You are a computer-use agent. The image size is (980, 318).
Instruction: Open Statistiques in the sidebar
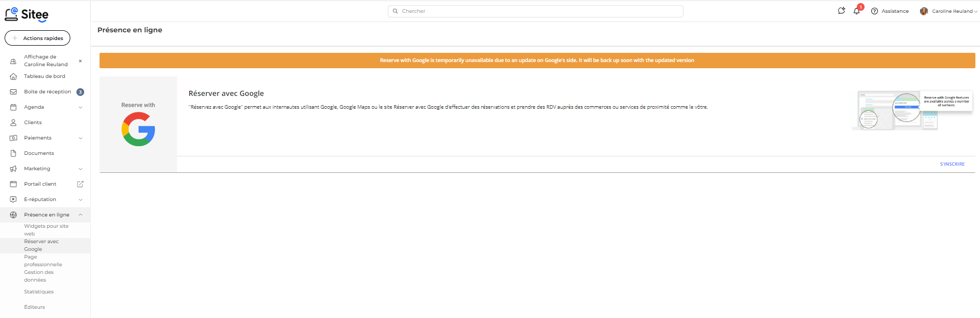39,292
